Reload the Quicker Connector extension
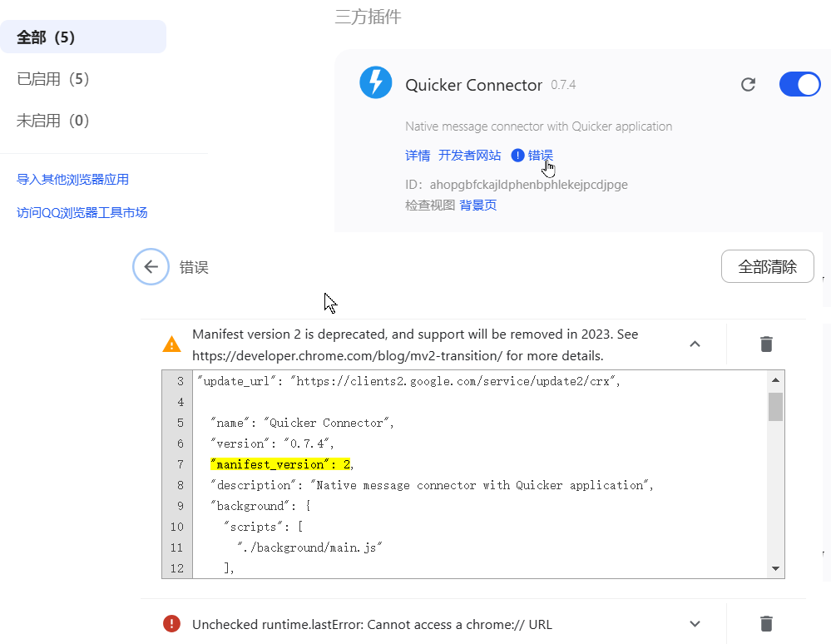 (748, 84)
